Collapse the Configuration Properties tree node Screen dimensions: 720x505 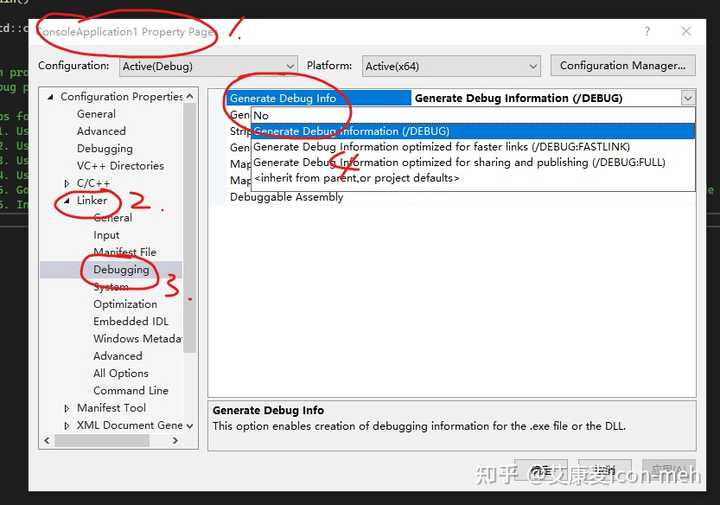point(51,97)
